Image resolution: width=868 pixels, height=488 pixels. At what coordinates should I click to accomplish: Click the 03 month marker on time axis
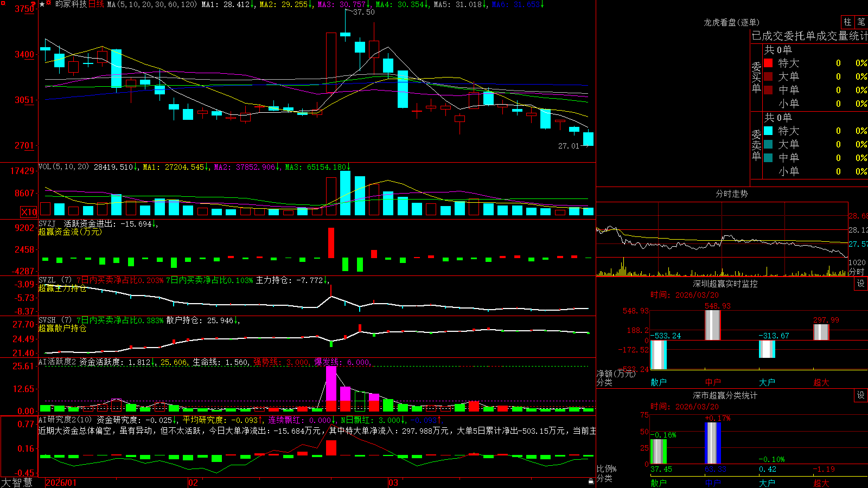click(x=393, y=483)
